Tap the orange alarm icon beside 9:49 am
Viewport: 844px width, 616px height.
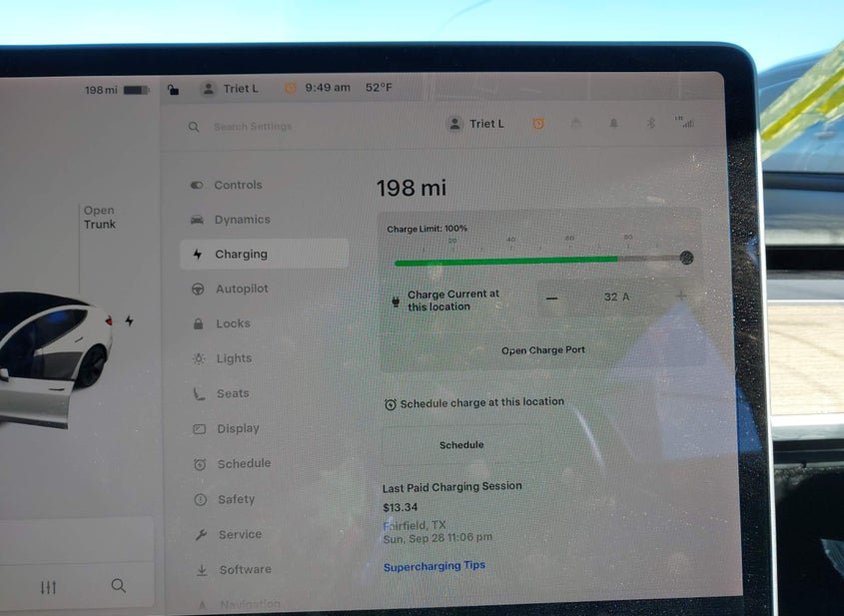pyautogui.click(x=290, y=88)
